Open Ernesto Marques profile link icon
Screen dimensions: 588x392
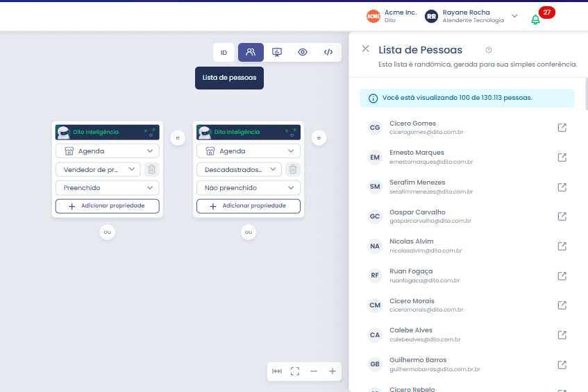pos(562,157)
